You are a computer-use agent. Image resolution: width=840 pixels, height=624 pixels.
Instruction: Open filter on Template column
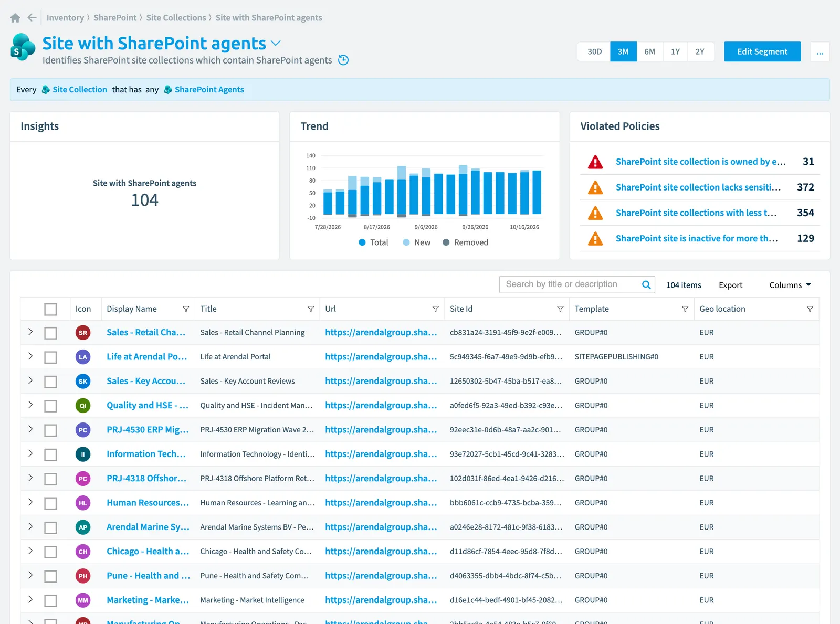(x=685, y=309)
